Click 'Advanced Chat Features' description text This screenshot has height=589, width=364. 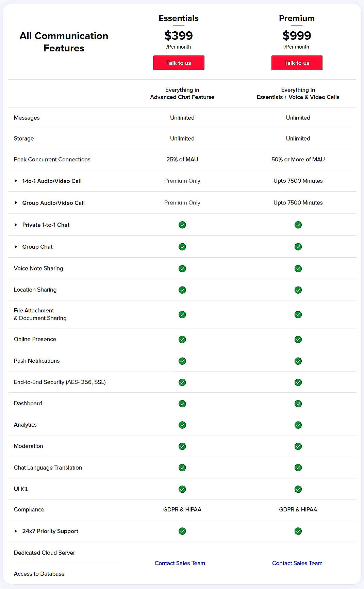point(182,97)
